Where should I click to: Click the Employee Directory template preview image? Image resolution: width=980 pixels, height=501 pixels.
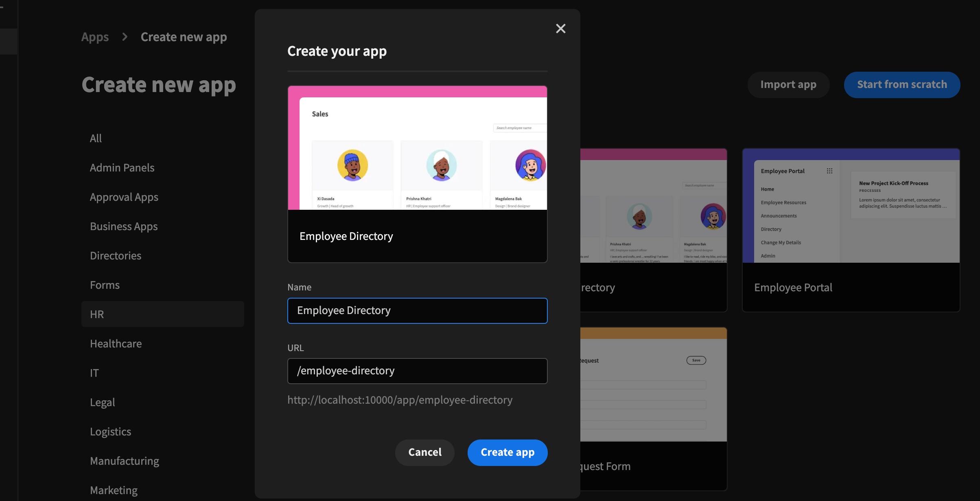pyautogui.click(x=417, y=148)
